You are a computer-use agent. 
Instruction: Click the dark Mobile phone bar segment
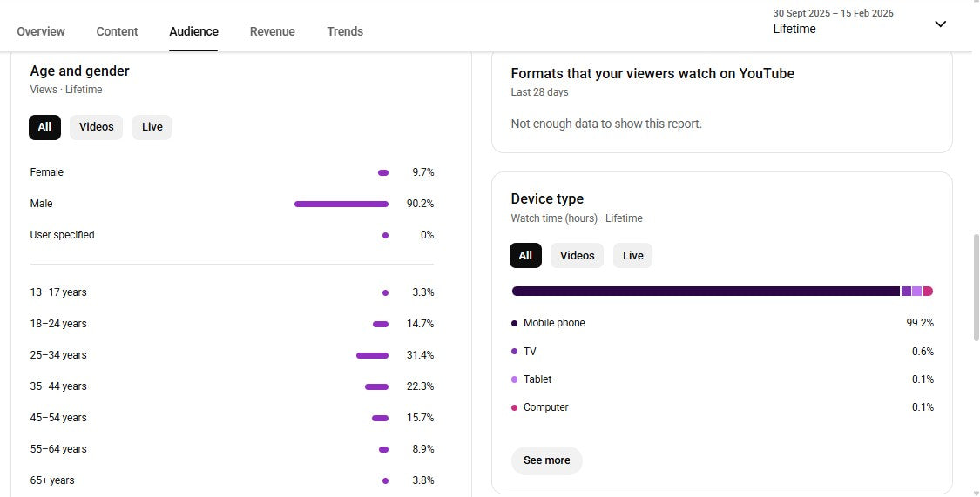click(706, 292)
